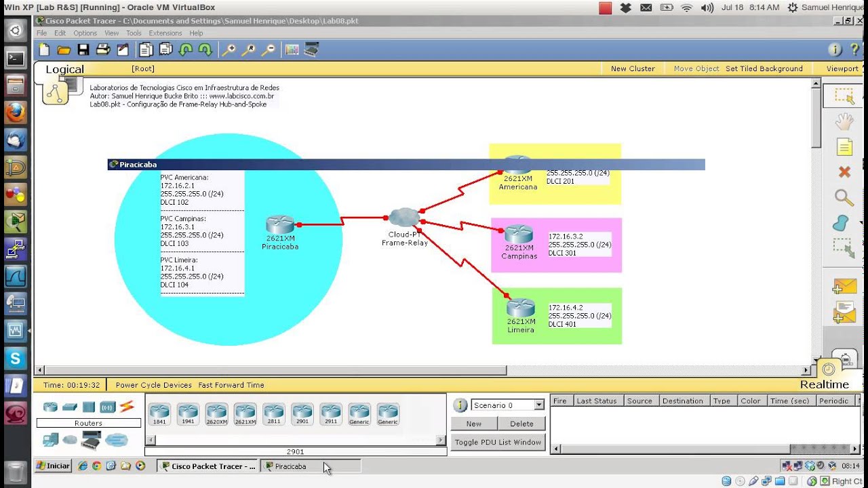Open the Windows XP Iniciar start button
This screenshot has height=488, width=868.
click(54, 466)
